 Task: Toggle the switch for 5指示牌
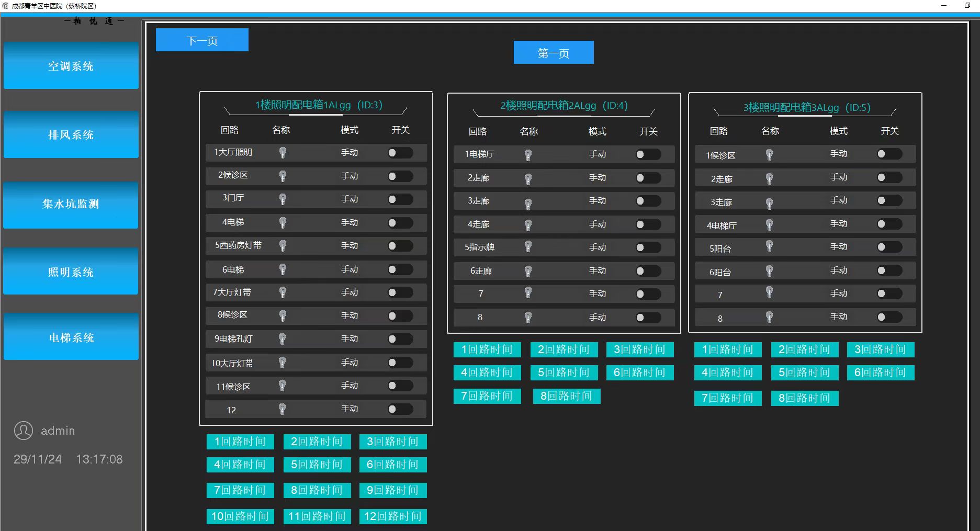[x=648, y=247]
